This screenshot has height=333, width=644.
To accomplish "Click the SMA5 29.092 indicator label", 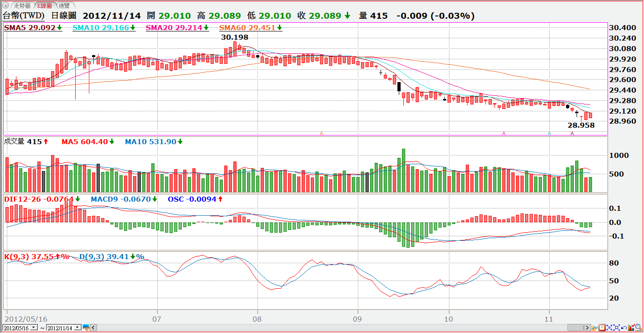I will (33, 28).
